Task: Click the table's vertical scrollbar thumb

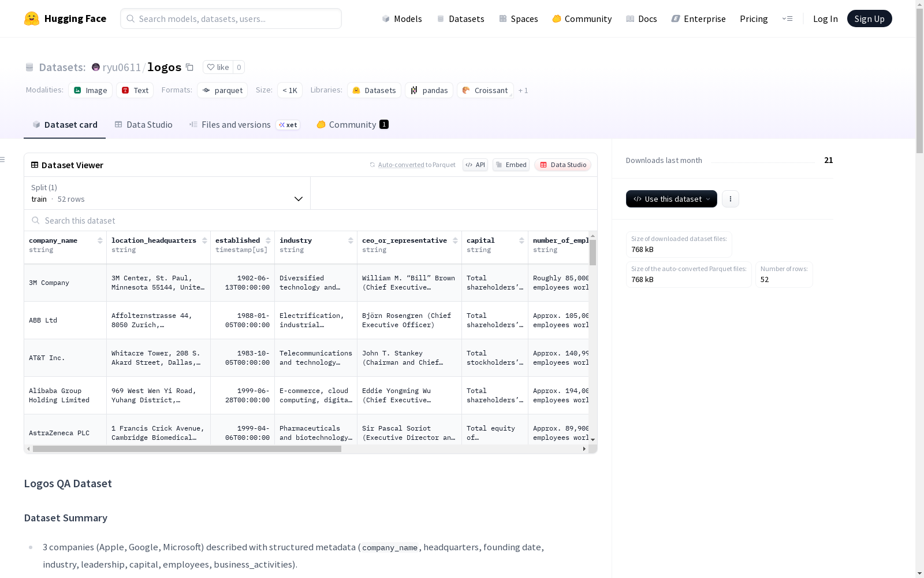Action: (593, 253)
